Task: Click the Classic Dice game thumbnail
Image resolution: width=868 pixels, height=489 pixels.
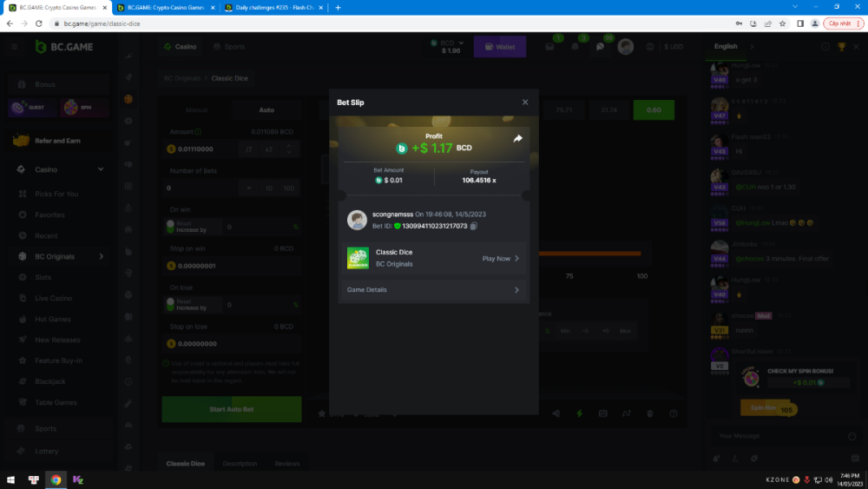Action: pyautogui.click(x=358, y=258)
